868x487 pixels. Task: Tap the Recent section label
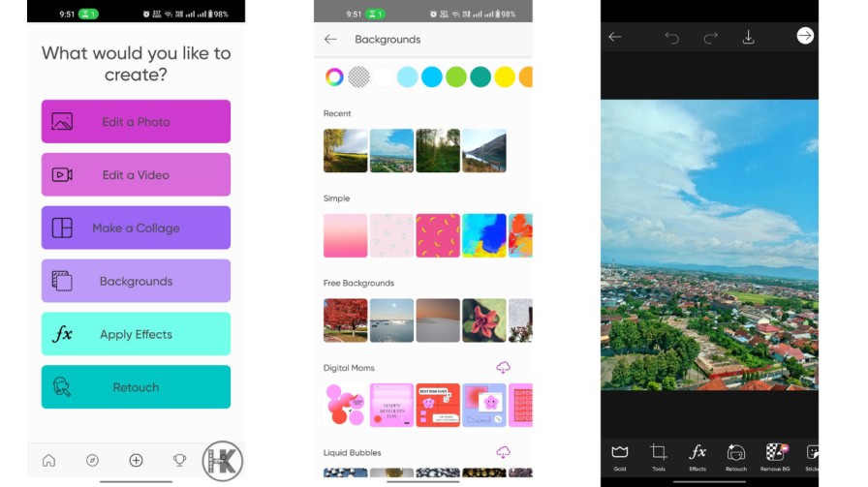pyautogui.click(x=337, y=113)
